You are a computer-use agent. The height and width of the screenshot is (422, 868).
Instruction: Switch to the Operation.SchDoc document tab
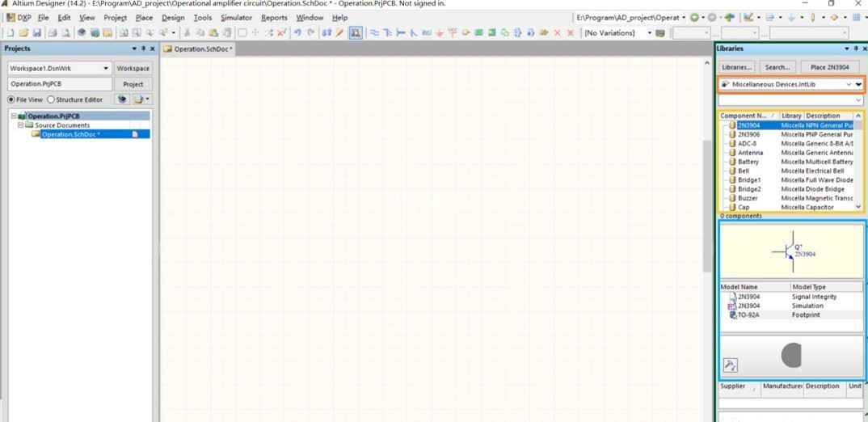point(199,49)
